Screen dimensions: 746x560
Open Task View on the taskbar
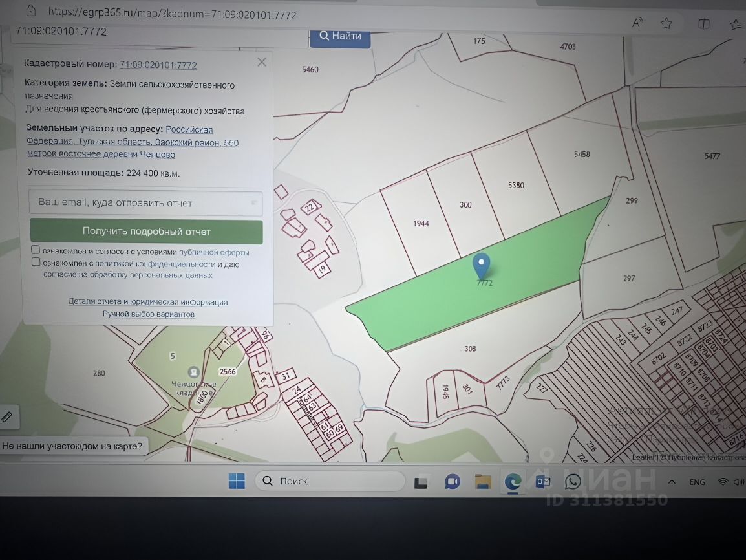click(421, 482)
